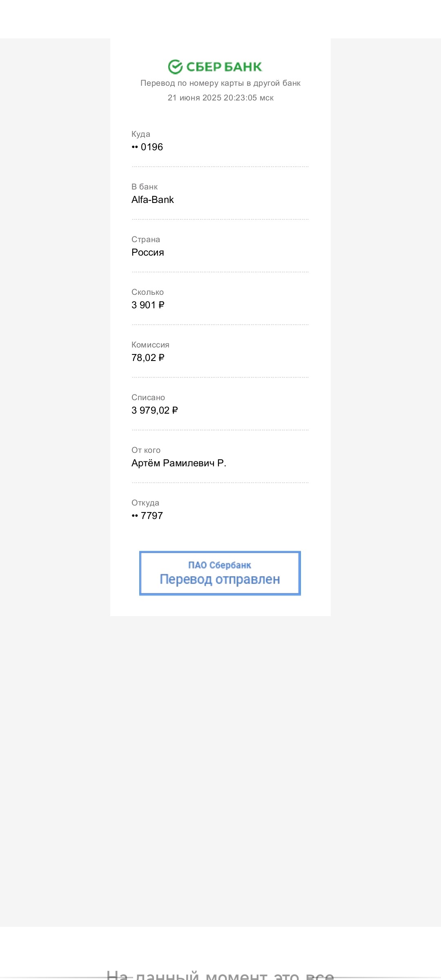Click the Alfa-Bank recipient bank value
The image size is (441, 980).
[153, 200]
